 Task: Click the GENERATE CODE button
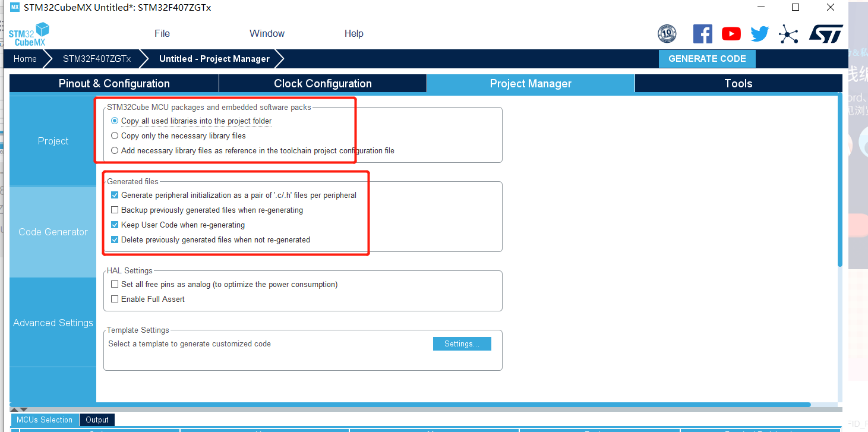point(707,59)
